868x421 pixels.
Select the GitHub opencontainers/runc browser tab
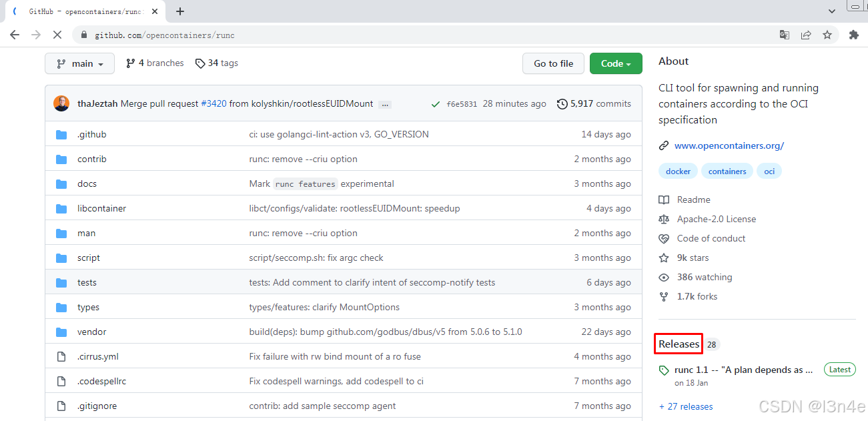pos(85,11)
